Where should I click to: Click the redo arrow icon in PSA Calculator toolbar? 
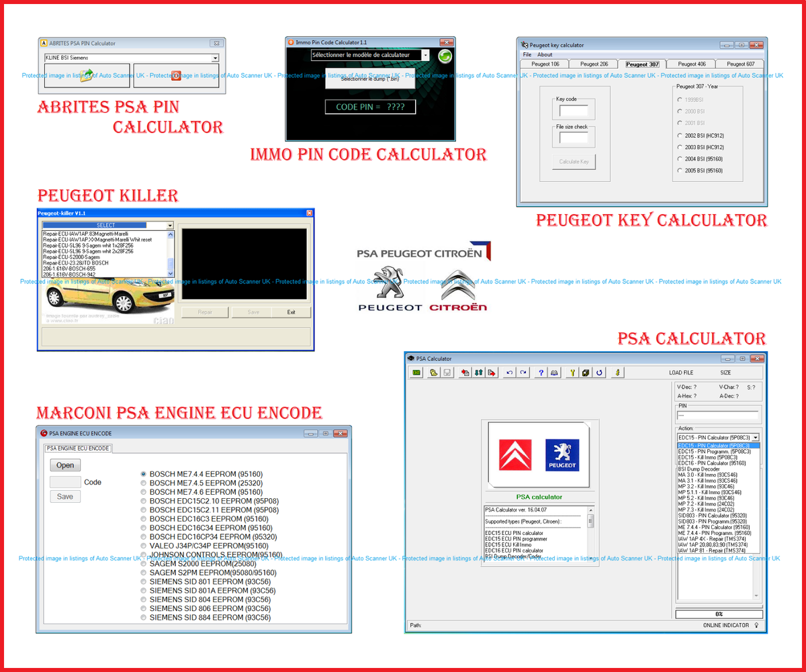point(523,373)
